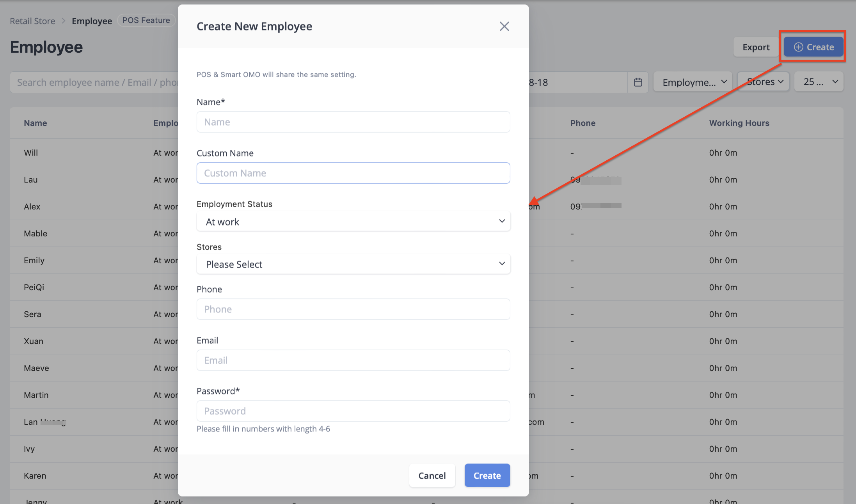Click Karen's working hours value
Screen dimensions: 856x504
pyautogui.click(x=723, y=476)
